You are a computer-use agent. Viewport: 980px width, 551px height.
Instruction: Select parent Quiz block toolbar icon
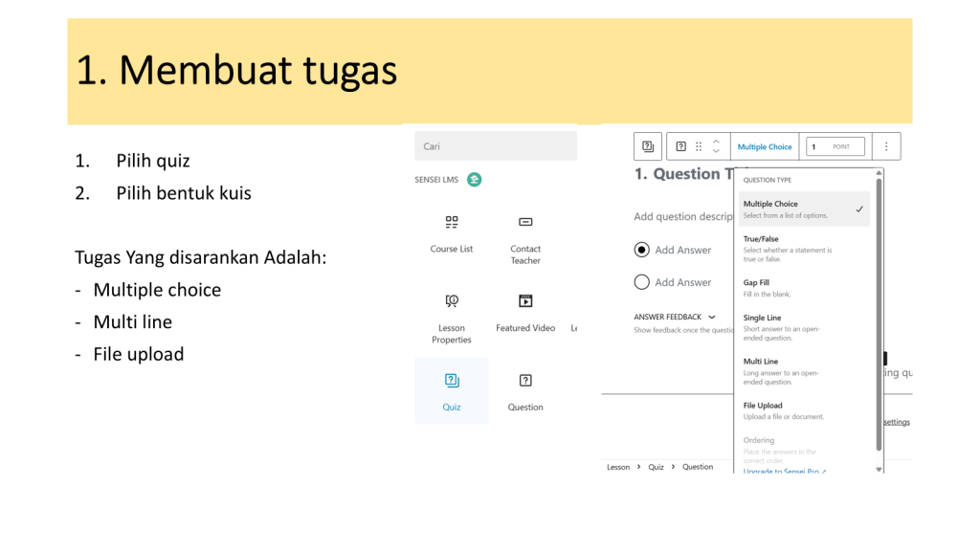(x=648, y=146)
